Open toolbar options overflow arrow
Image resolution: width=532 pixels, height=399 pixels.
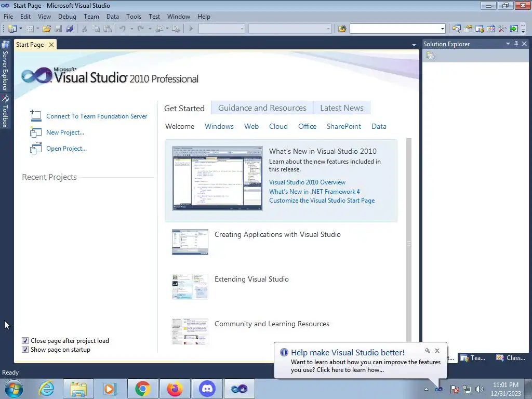point(523,30)
